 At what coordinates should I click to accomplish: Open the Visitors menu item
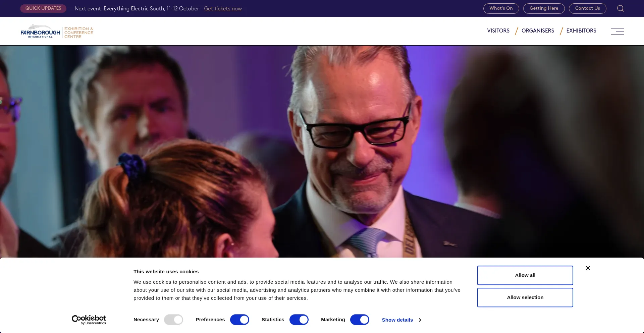[x=498, y=31]
